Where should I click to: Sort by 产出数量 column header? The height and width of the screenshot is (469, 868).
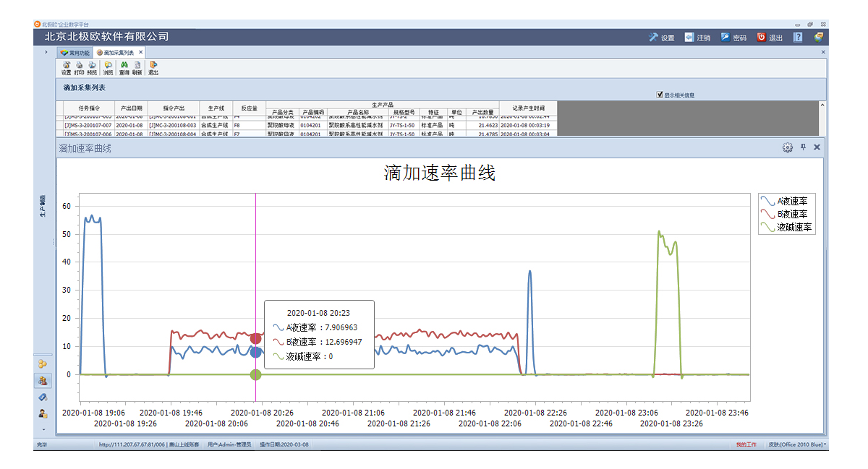click(482, 113)
